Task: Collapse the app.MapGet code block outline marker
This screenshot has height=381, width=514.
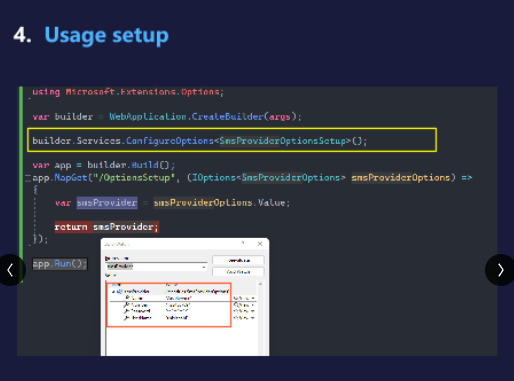Action: 28,178
